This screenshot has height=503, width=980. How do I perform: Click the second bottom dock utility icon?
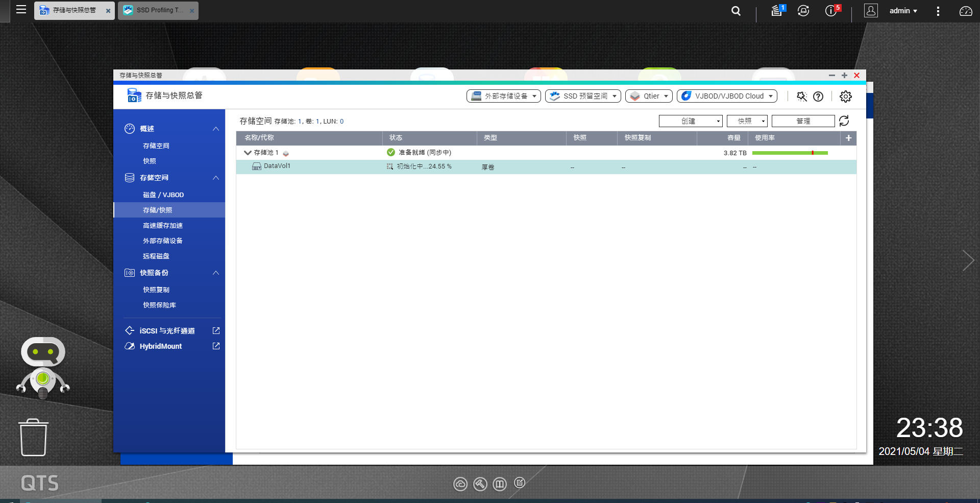(480, 484)
